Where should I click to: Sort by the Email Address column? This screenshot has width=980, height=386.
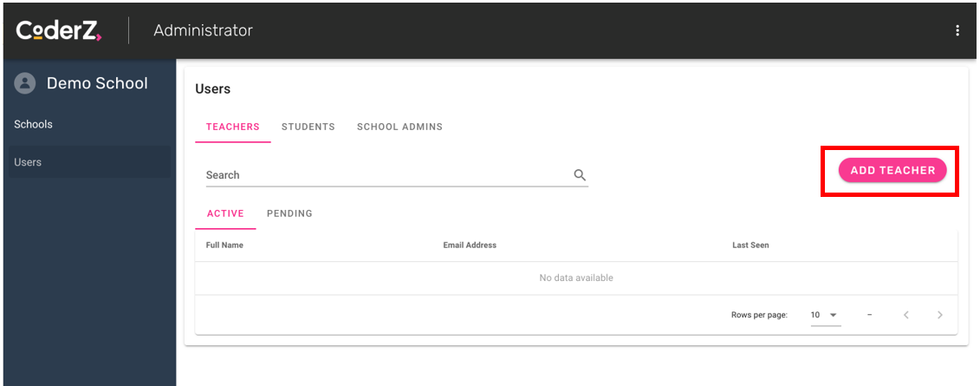[x=470, y=245]
